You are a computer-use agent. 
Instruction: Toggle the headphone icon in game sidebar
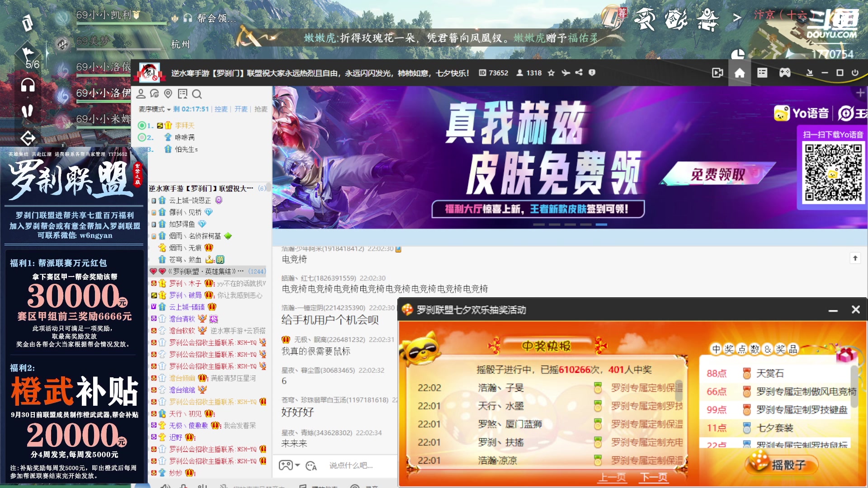point(28,85)
